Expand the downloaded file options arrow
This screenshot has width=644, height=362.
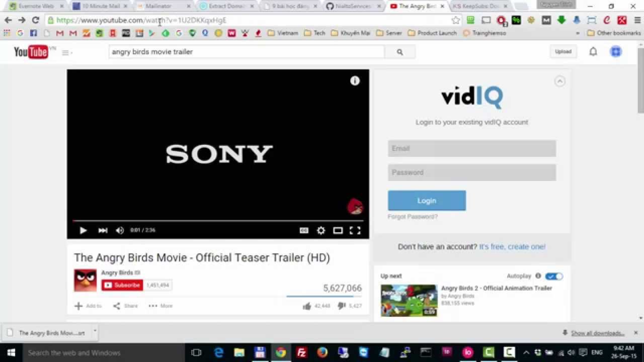coord(94,332)
